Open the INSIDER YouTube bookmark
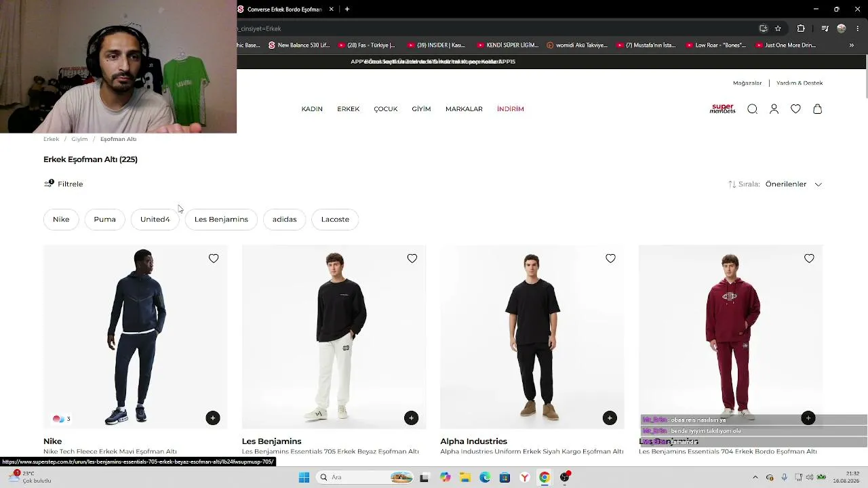868x488 pixels. 436,45
